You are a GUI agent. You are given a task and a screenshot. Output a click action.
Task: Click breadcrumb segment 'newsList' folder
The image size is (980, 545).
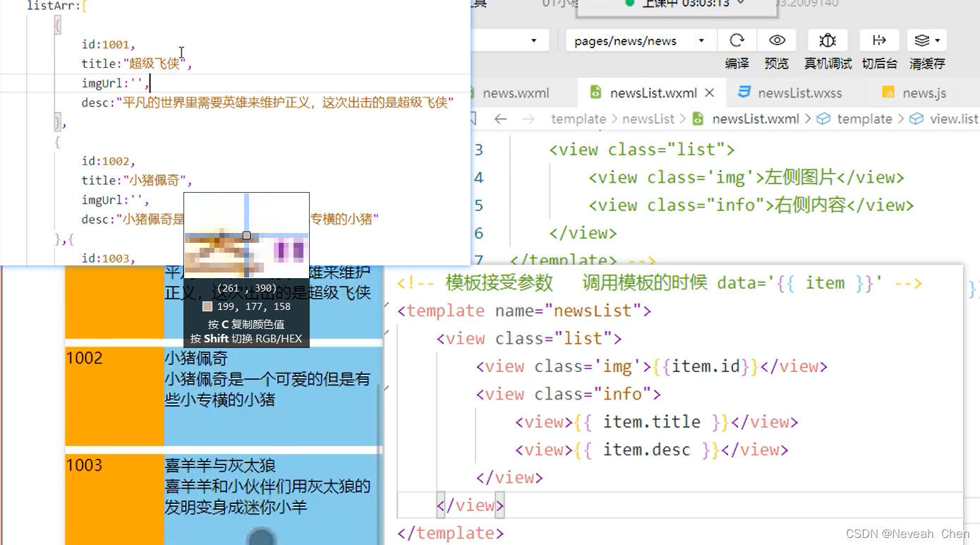tap(648, 119)
